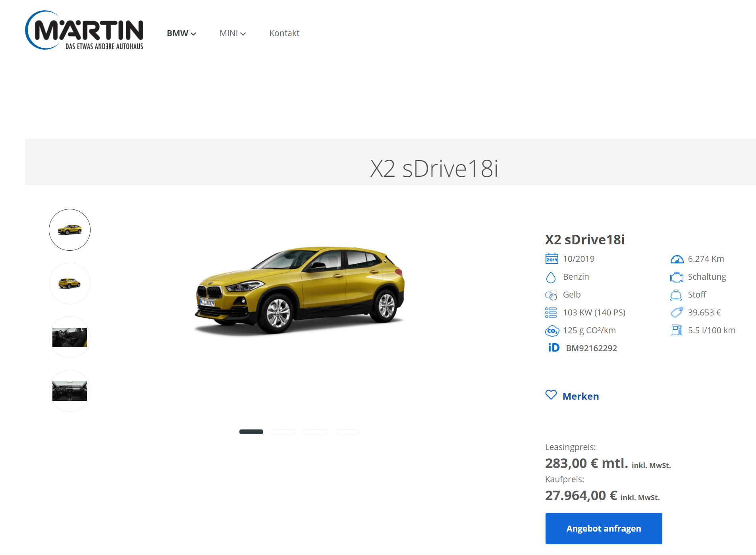Select first thumbnail of yellow car front
The image size is (756, 555).
(69, 230)
